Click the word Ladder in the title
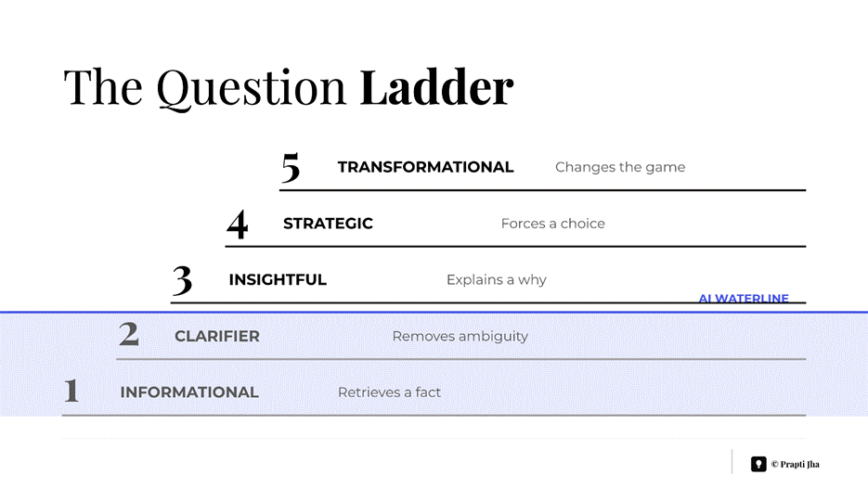This screenshot has width=868, height=488. tap(436, 87)
